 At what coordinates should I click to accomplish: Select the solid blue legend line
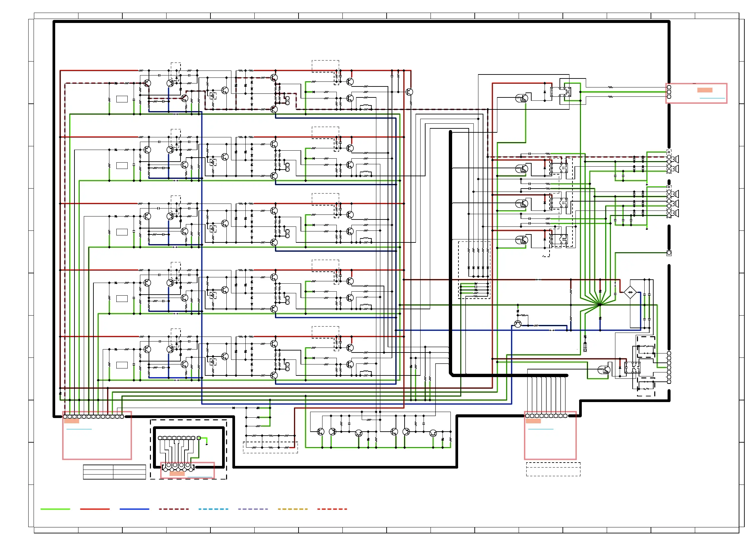(135, 509)
